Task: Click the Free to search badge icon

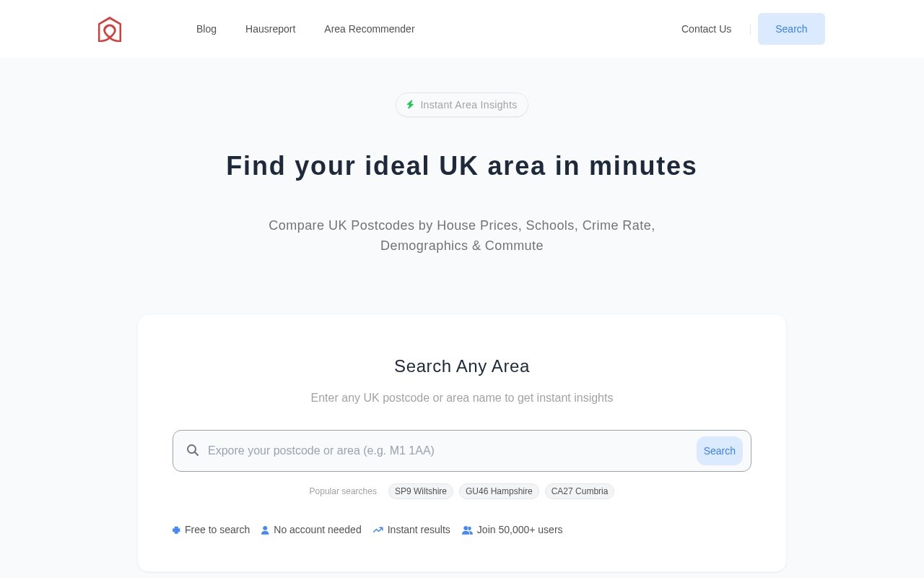Action: pyautogui.click(x=176, y=530)
